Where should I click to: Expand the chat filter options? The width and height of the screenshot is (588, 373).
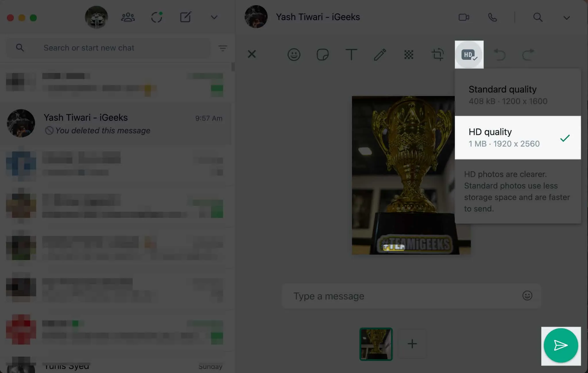click(x=223, y=48)
